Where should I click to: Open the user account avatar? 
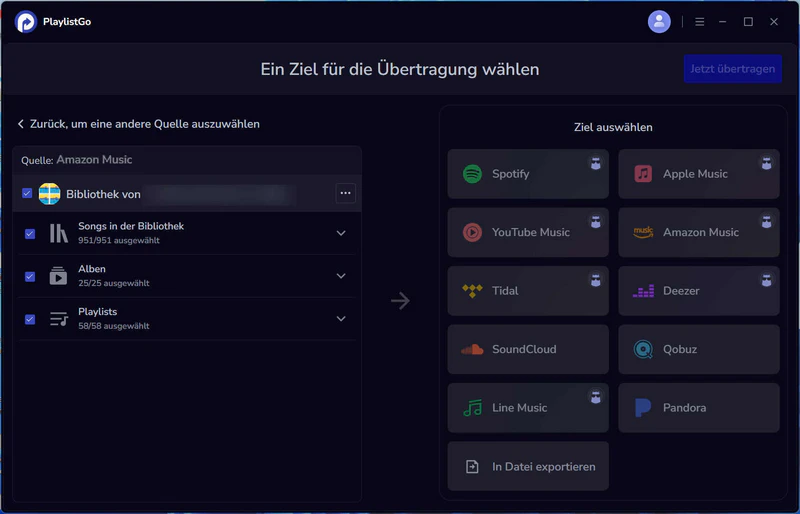point(659,21)
